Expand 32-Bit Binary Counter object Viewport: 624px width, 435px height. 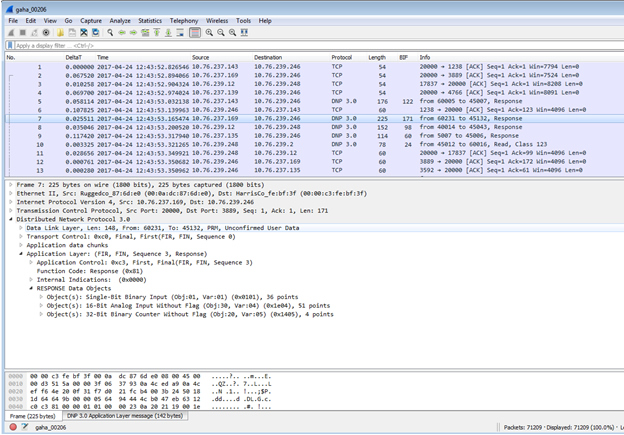coord(41,314)
